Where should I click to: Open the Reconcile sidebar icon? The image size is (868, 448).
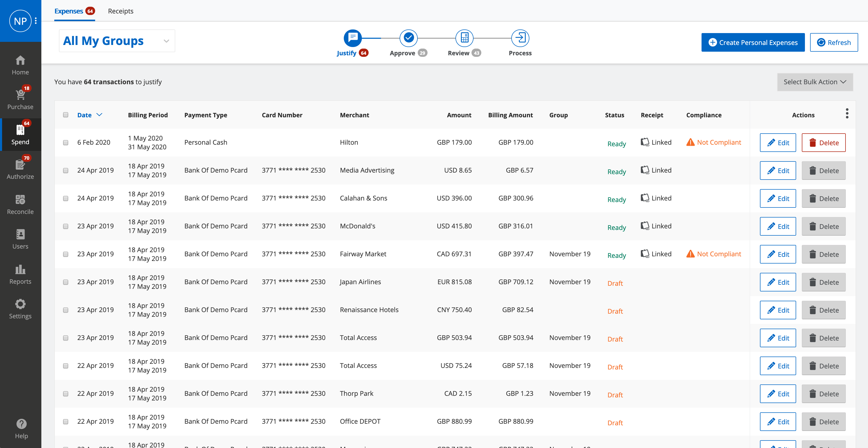(20, 200)
